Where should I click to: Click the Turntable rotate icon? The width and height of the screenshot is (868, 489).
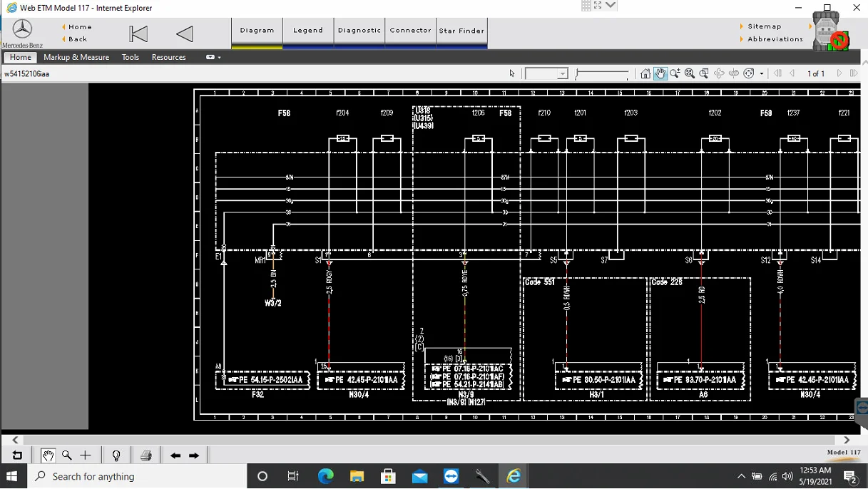click(x=734, y=73)
